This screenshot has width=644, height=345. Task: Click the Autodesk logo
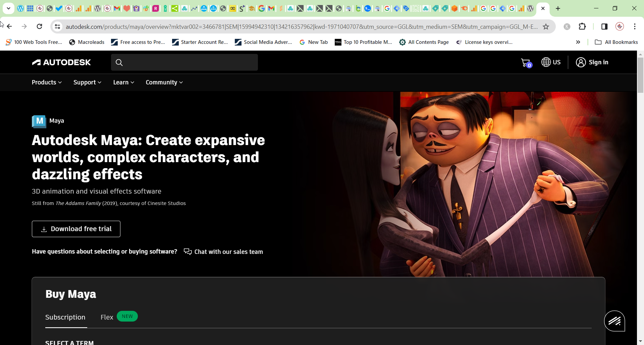(x=61, y=62)
